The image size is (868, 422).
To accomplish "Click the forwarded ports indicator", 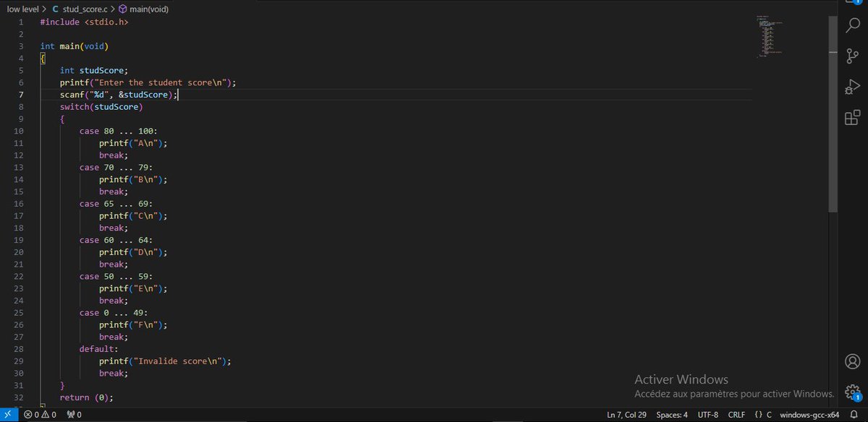I will 72,414.
